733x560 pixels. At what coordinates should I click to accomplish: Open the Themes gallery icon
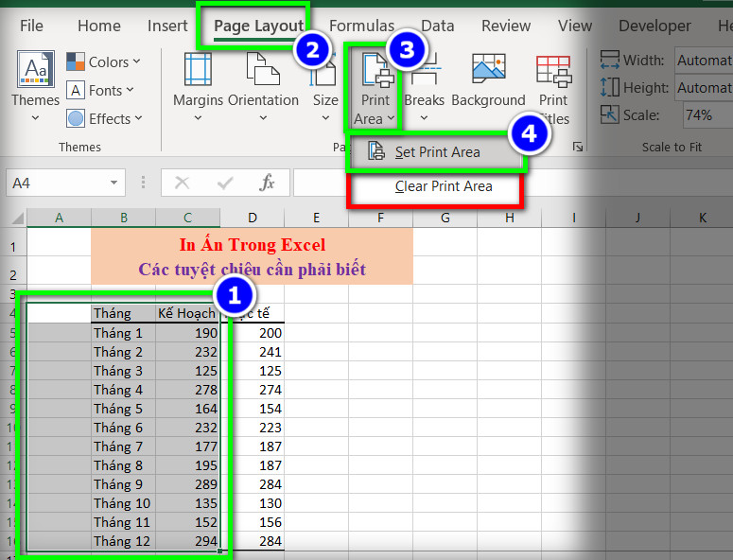[35, 71]
